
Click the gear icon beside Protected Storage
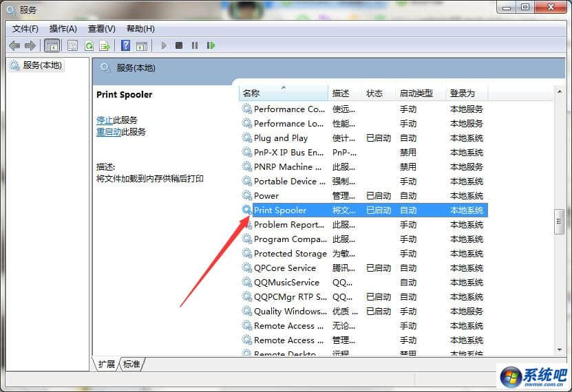coord(247,253)
